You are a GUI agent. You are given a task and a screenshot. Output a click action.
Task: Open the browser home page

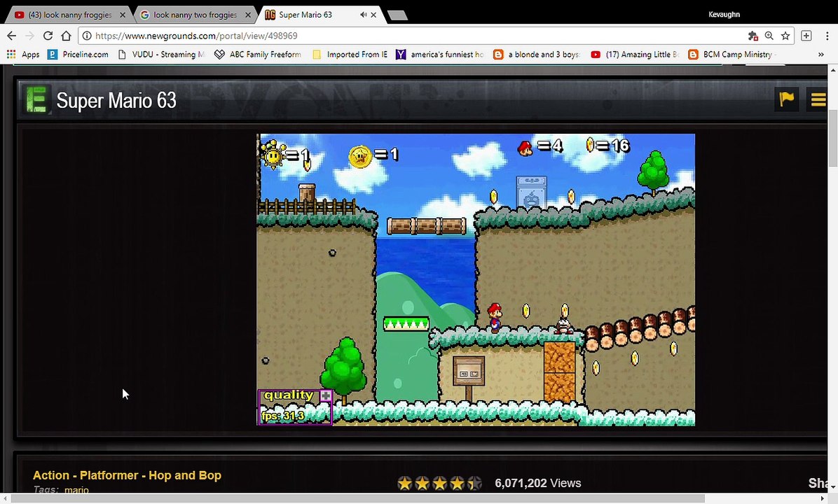point(67,36)
